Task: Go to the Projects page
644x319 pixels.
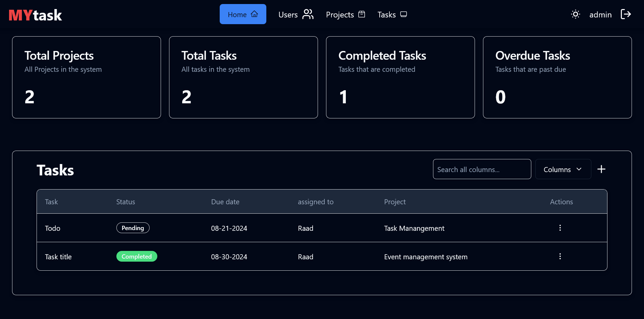Action: click(345, 14)
